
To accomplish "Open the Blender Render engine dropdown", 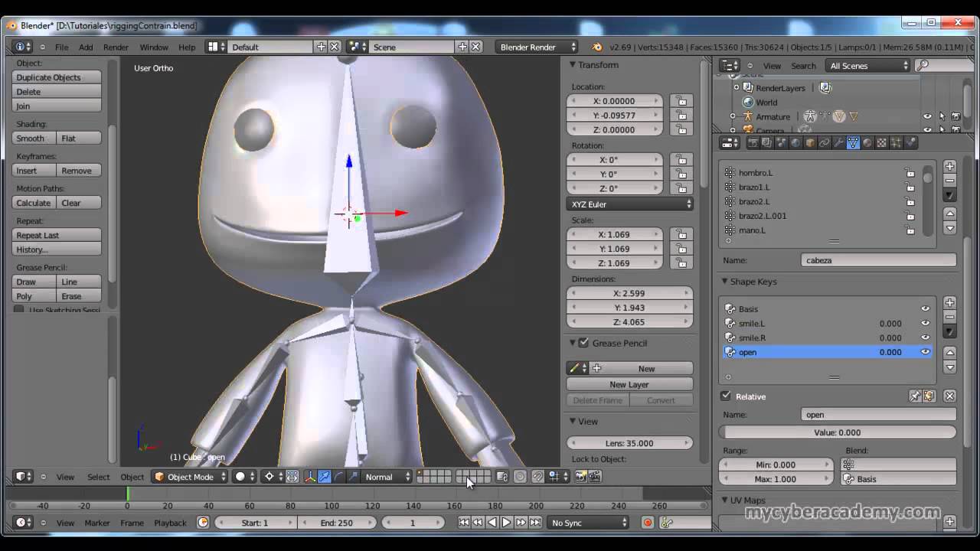I will [x=536, y=47].
